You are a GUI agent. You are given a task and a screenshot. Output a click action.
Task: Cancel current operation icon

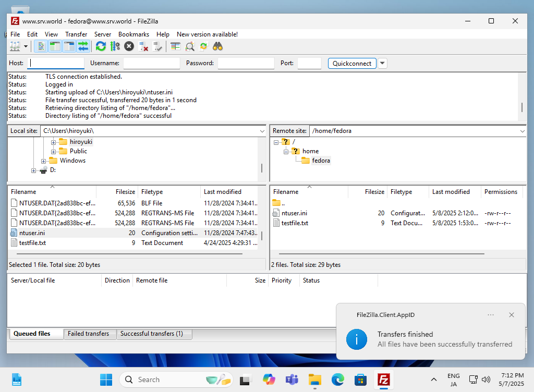click(x=129, y=46)
